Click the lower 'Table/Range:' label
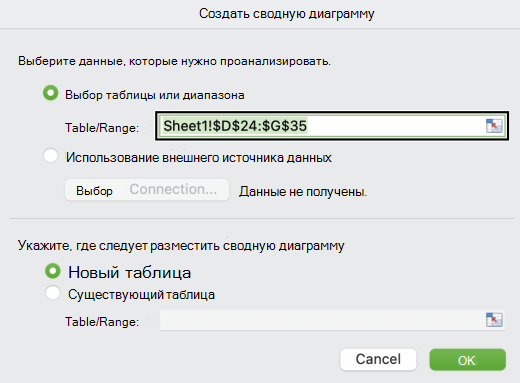Screen dimensions: 520x383 pos(102,322)
